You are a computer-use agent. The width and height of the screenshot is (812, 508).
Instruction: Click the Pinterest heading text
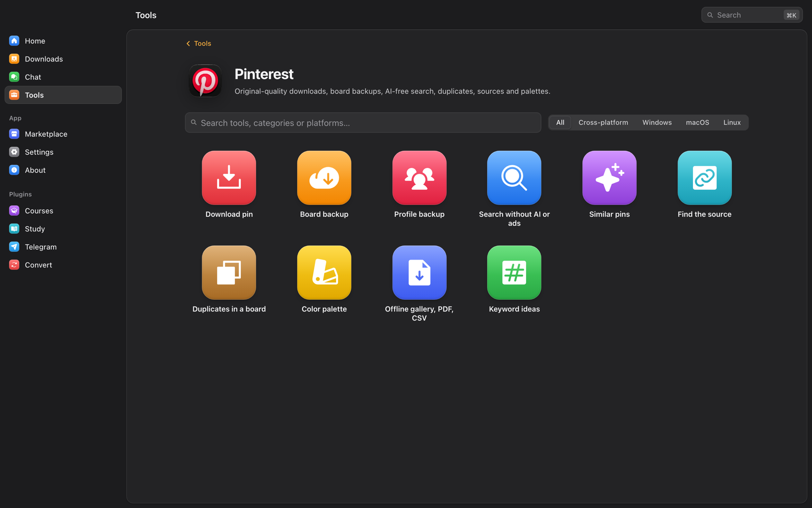pyautogui.click(x=264, y=74)
